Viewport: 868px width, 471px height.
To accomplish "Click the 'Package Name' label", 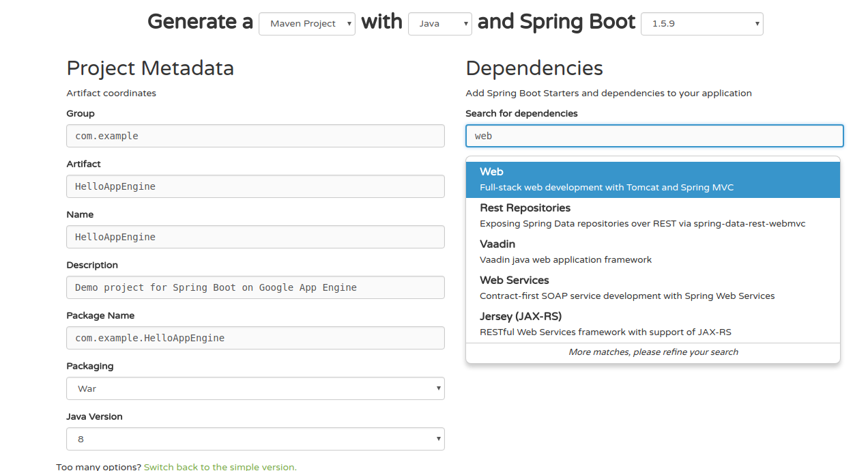I will click(x=100, y=315).
